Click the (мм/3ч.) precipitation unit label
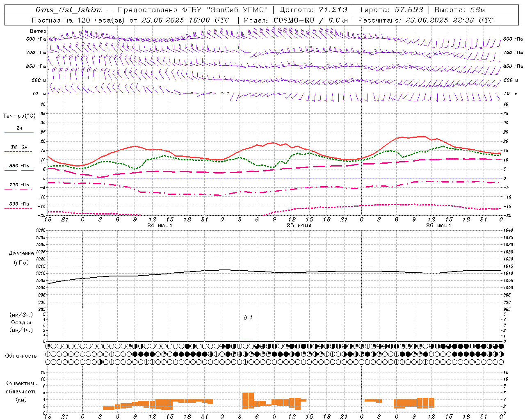This screenshot has width=525, height=420. pos(21,315)
